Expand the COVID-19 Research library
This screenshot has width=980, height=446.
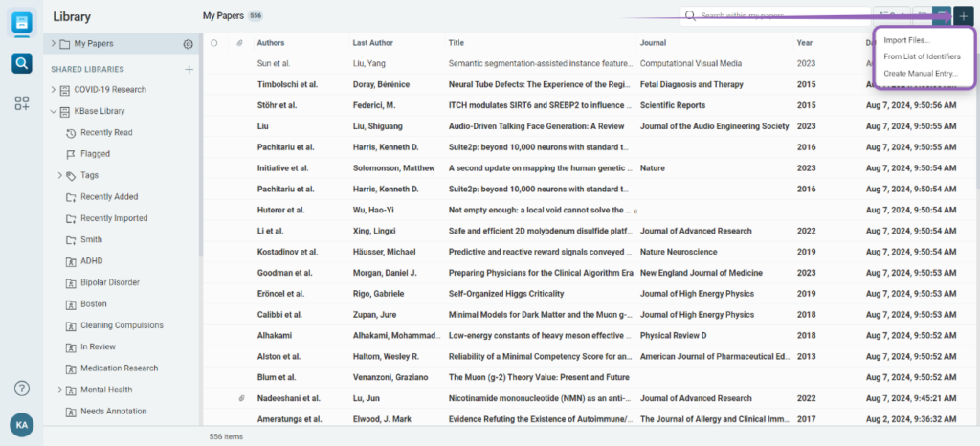54,90
